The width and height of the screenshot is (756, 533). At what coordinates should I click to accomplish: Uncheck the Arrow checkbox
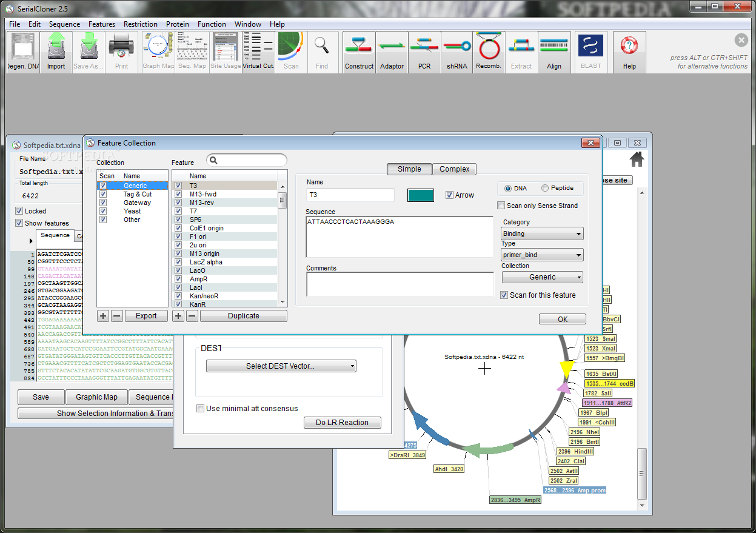[x=449, y=195]
